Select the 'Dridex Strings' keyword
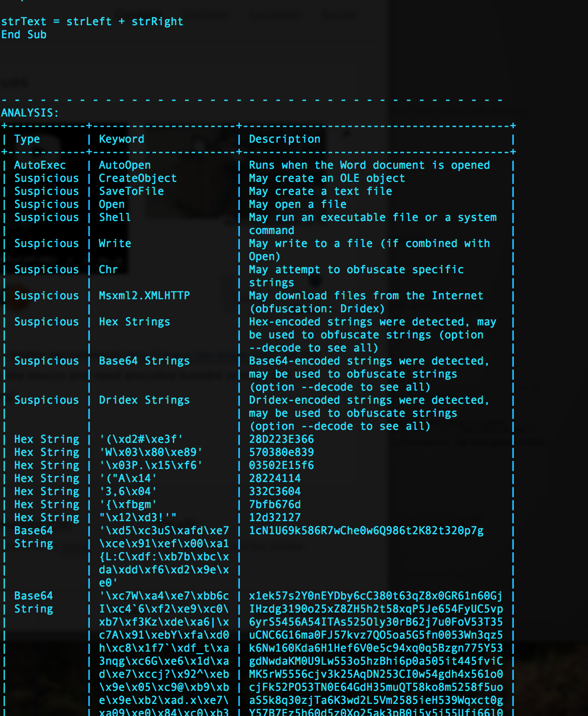Image resolution: width=588 pixels, height=716 pixels. [x=144, y=400]
